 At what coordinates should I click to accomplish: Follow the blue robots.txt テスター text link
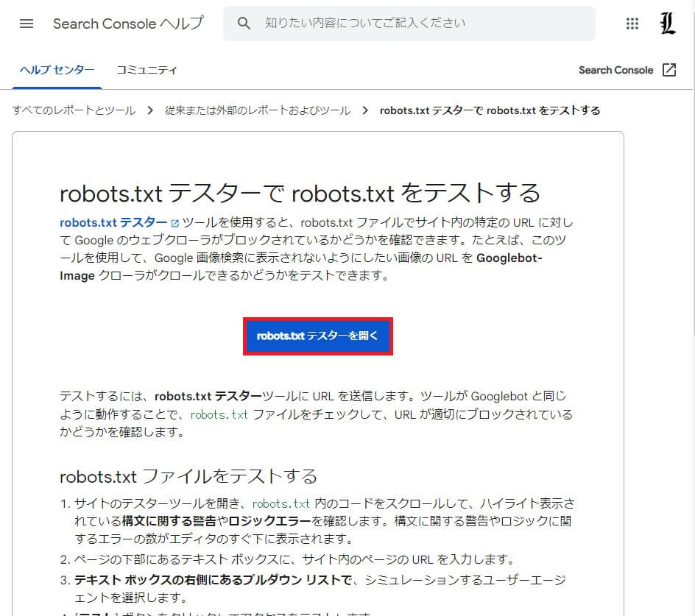(113, 222)
